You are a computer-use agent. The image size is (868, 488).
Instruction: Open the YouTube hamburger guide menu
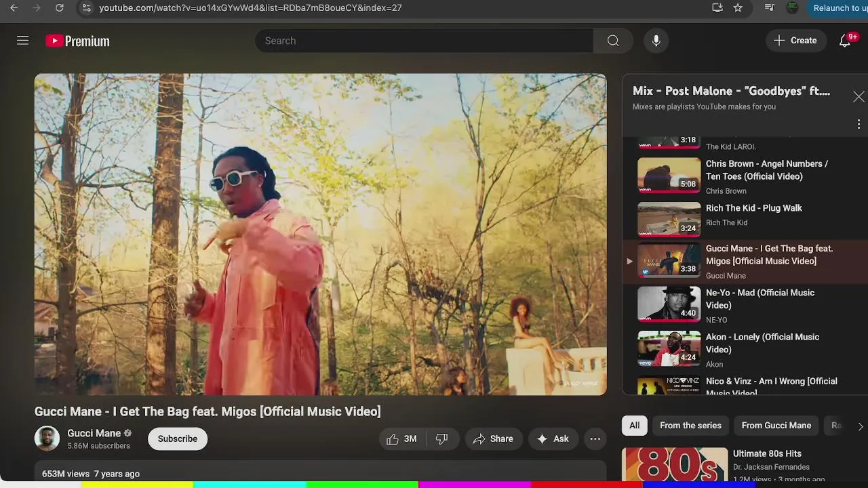(x=22, y=41)
